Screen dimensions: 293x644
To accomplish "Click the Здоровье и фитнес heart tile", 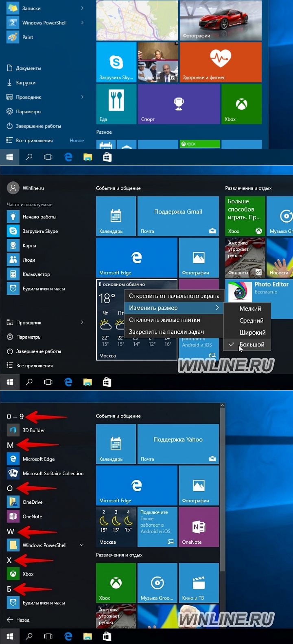I will (221, 62).
